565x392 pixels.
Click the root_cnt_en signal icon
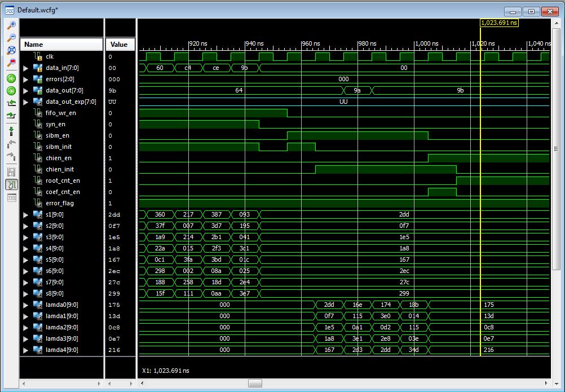(x=38, y=180)
